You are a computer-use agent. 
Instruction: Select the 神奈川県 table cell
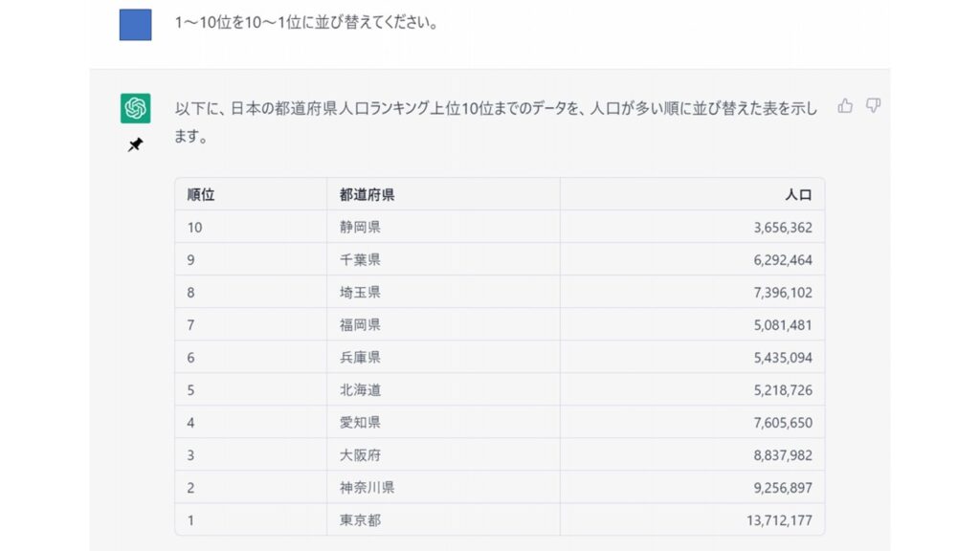click(x=367, y=488)
